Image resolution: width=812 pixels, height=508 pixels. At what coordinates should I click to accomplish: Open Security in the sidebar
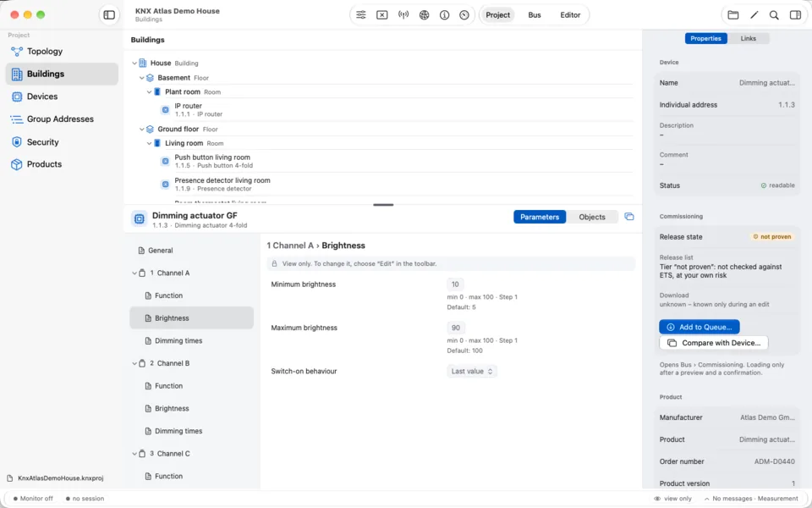click(62, 142)
